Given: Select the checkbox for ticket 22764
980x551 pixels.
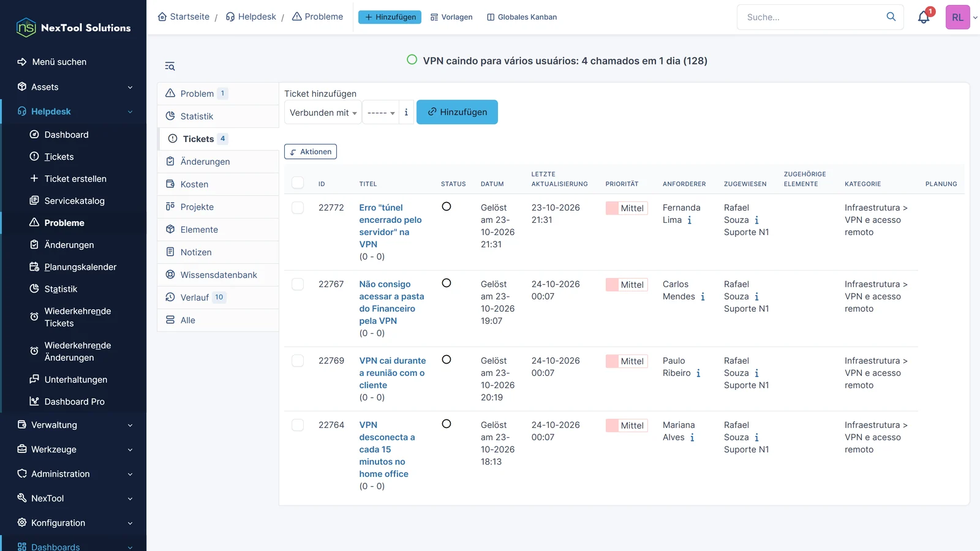Looking at the screenshot, I should tap(298, 425).
